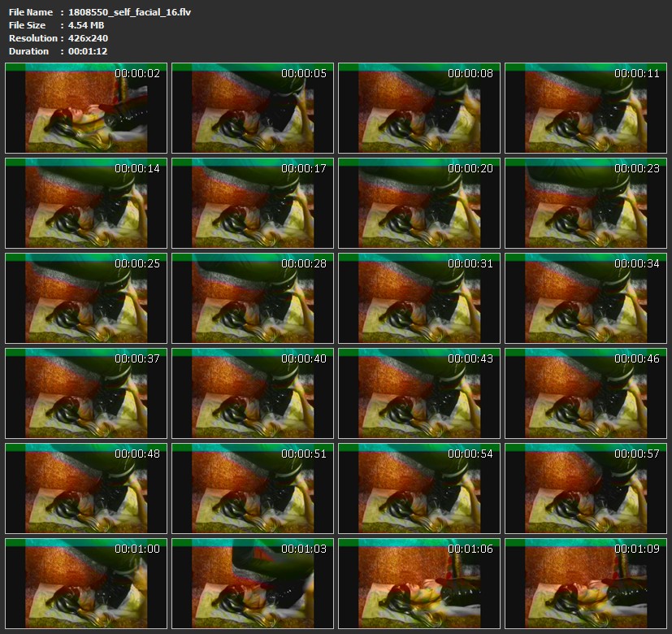The width and height of the screenshot is (672, 634).
Task: Open the 00:00:08 thumbnail
Action: pos(419,108)
